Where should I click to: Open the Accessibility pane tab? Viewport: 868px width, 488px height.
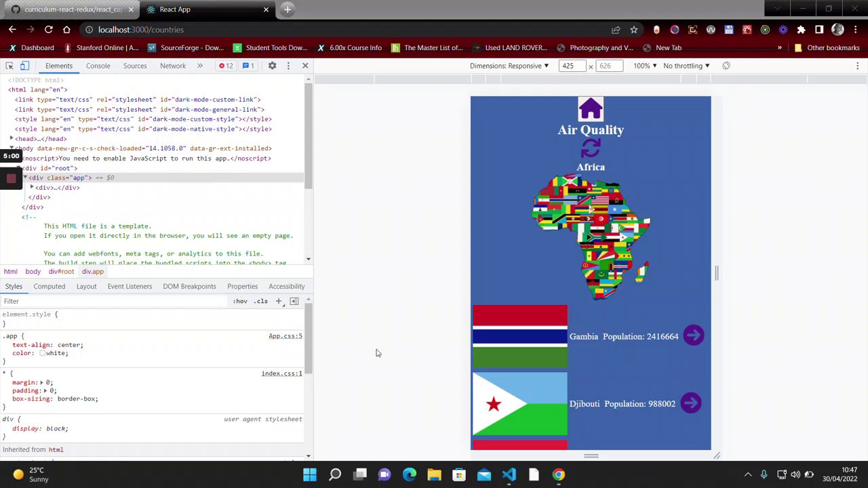287,286
